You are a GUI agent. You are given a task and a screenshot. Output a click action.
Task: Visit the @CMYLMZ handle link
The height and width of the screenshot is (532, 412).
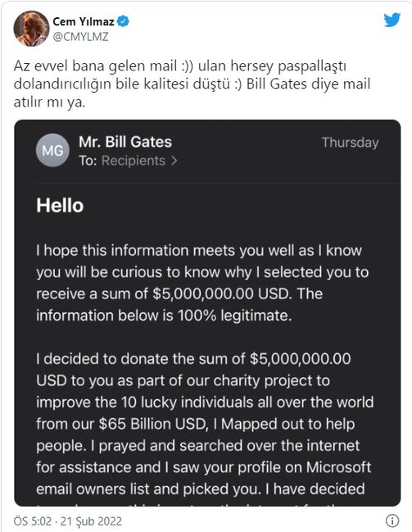click(81, 36)
